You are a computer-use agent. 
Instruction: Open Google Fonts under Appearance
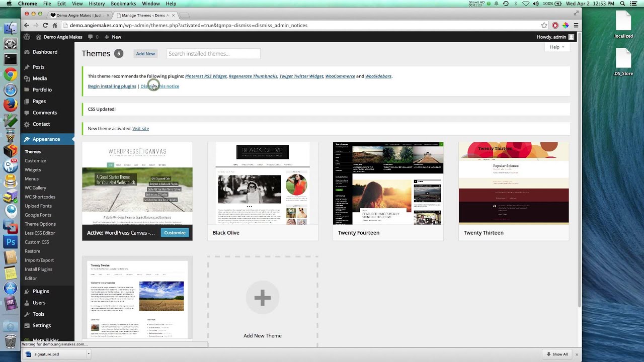[38, 215]
